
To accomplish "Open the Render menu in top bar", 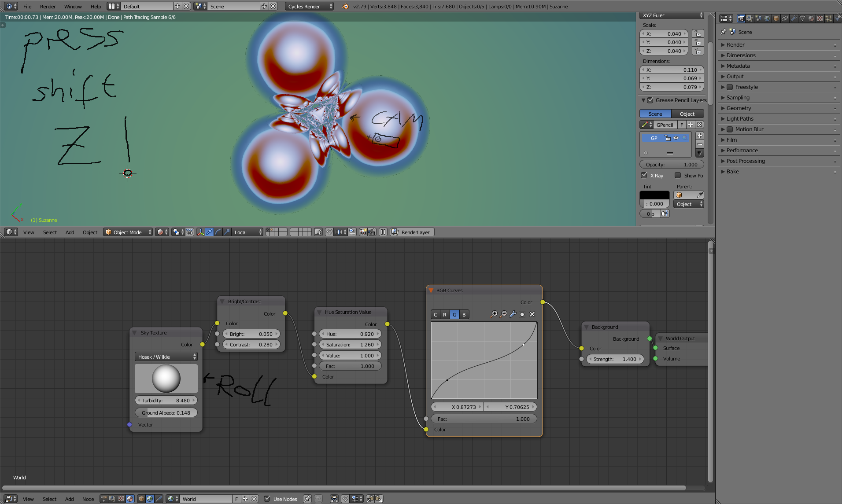I will (48, 7).
